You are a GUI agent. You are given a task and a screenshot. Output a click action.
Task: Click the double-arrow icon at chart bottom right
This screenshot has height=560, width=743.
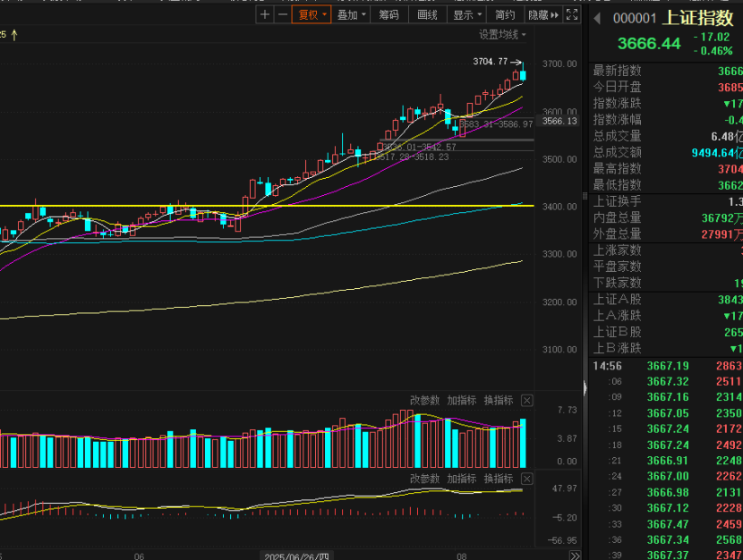pyautogui.click(x=575, y=556)
